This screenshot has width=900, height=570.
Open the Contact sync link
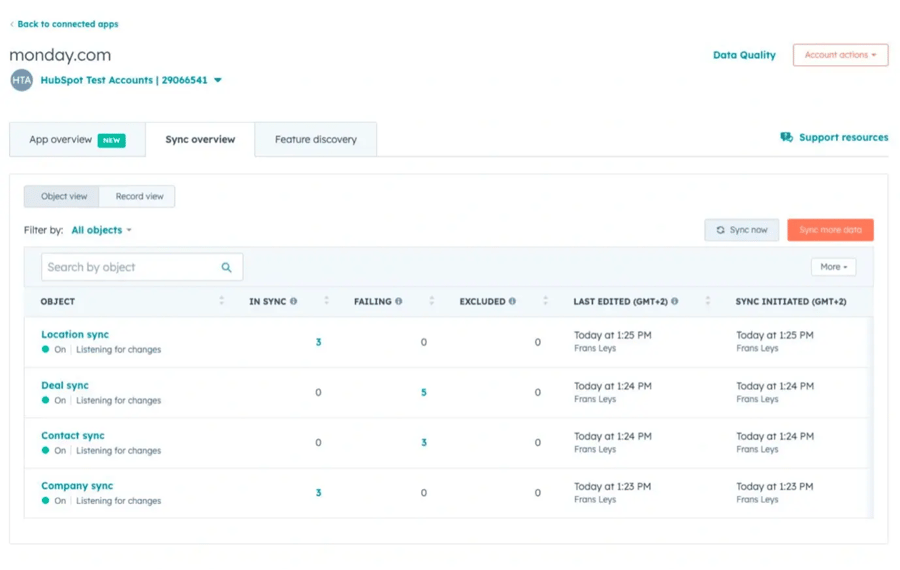tap(73, 436)
